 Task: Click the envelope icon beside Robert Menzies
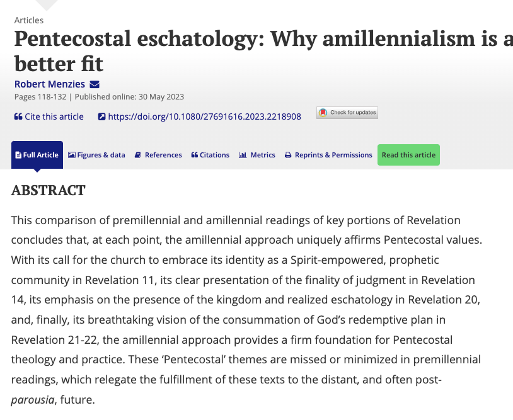(95, 84)
